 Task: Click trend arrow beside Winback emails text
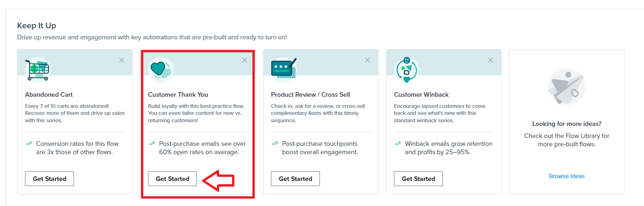coord(398,144)
